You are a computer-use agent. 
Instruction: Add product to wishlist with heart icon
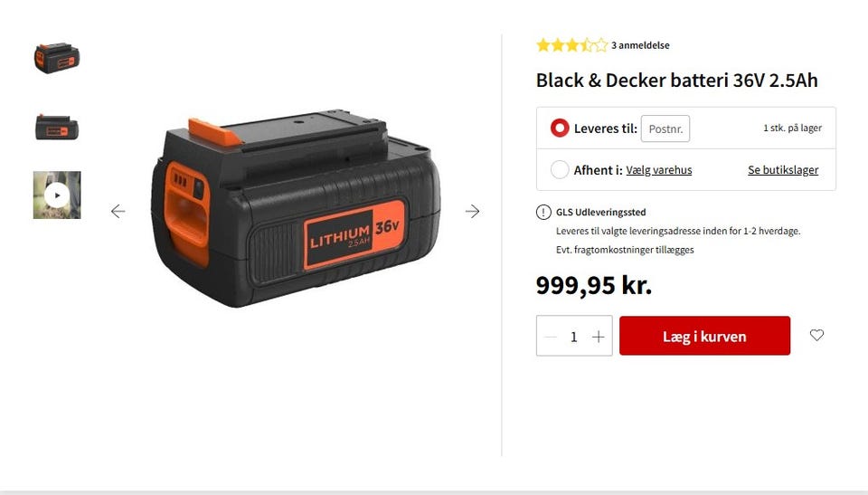click(816, 335)
